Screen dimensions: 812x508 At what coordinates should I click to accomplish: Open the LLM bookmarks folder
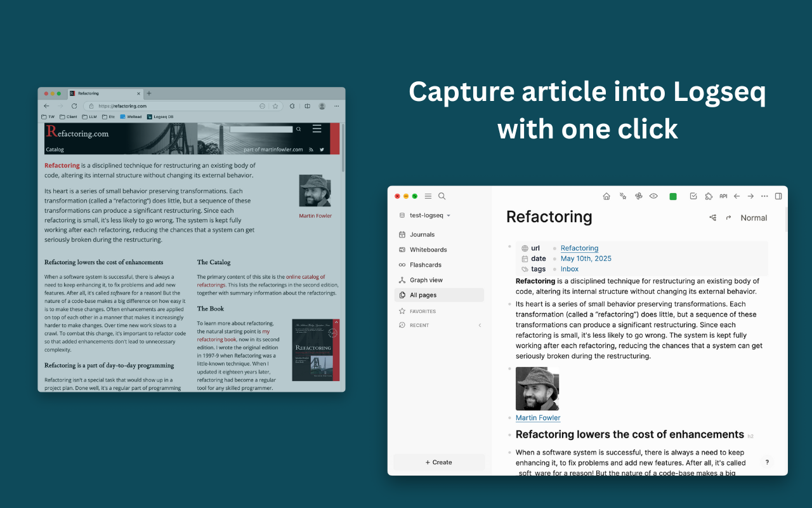tap(89, 117)
